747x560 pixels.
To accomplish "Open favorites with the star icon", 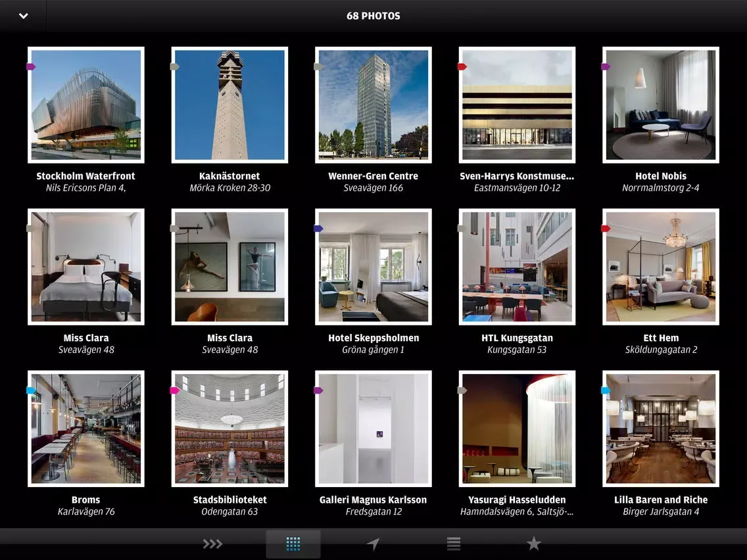I will (533, 544).
